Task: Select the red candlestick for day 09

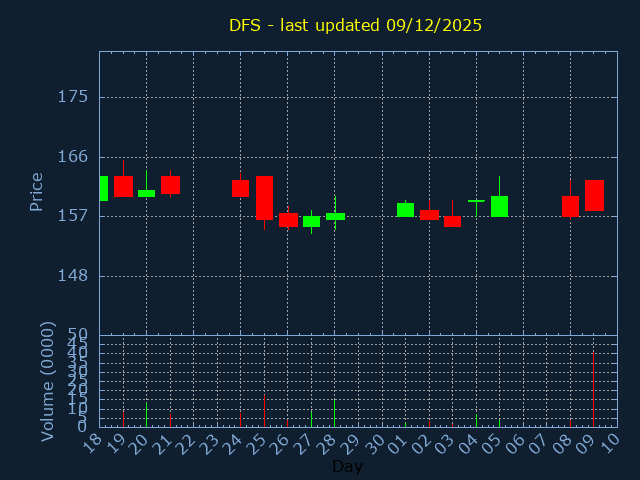Action: [x=594, y=195]
